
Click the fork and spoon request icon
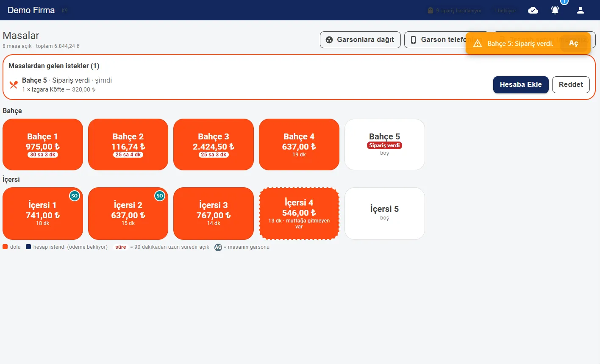pyautogui.click(x=14, y=85)
